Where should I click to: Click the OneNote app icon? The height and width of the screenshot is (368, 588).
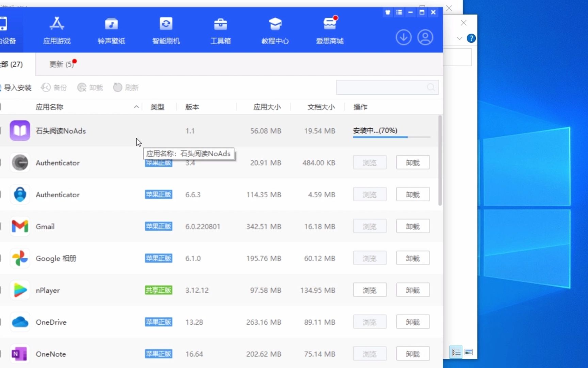(x=20, y=354)
